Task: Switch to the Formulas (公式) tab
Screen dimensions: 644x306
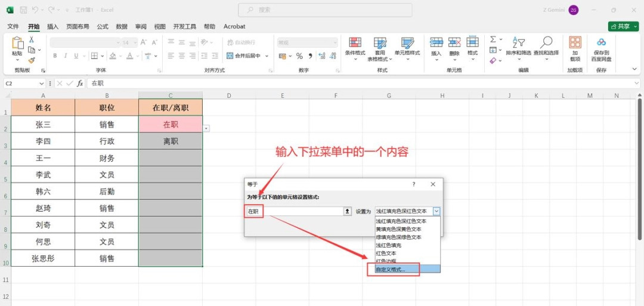Action: click(x=103, y=26)
